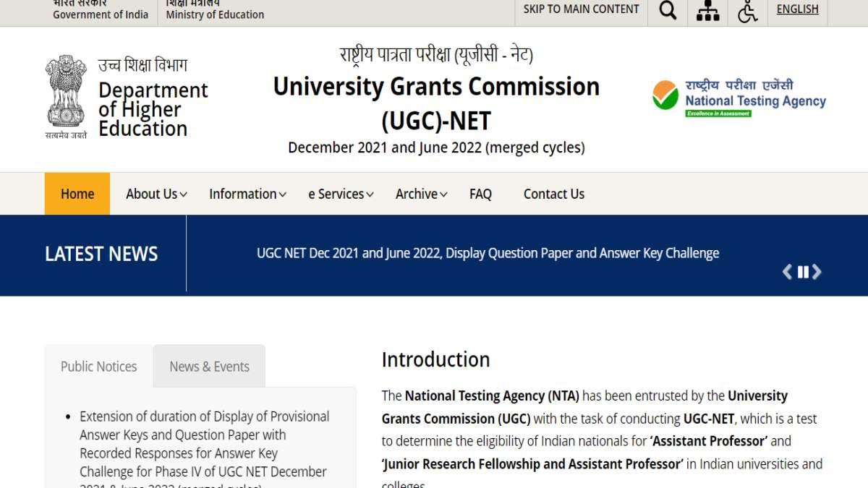The image size is (868, 488).
Task: Click the sitemap icon at the top
Action: coord(707,10)
